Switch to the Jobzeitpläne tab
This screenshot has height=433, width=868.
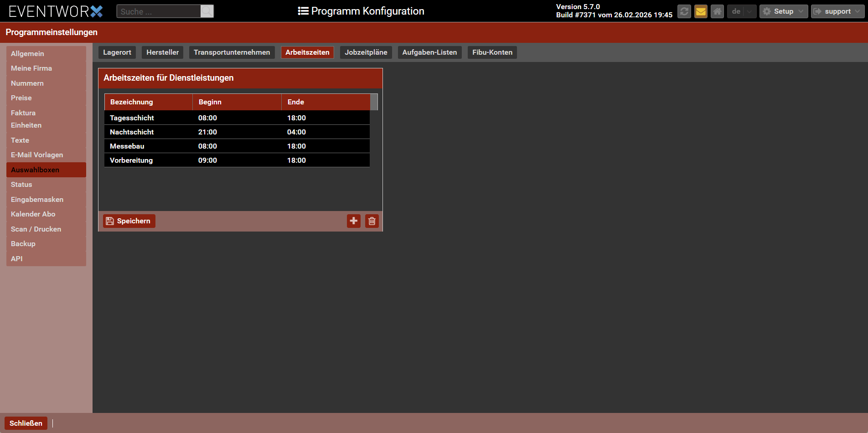point(366,52)
